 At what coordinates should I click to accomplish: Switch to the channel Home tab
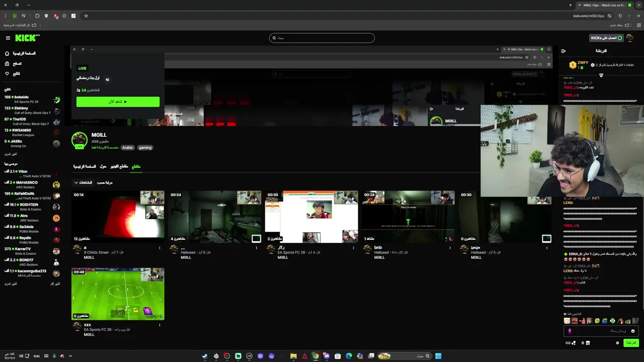(x=85, y=166)
